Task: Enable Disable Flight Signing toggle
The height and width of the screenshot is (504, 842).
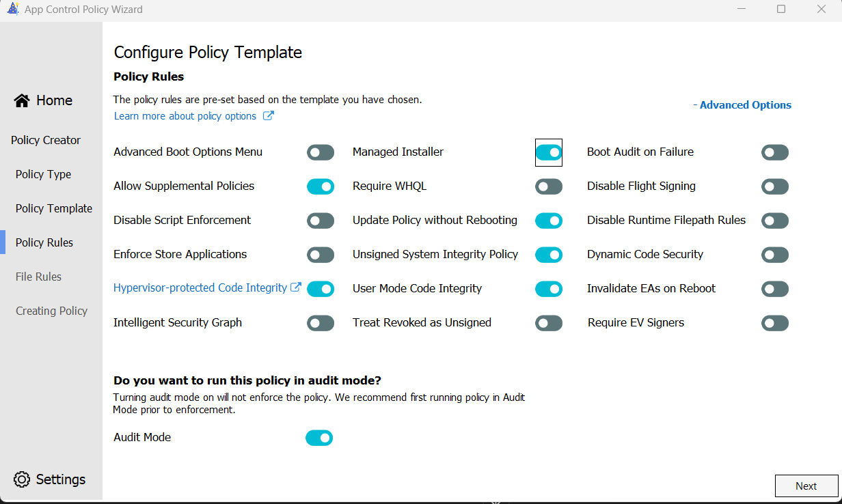Action: point(775,186)
